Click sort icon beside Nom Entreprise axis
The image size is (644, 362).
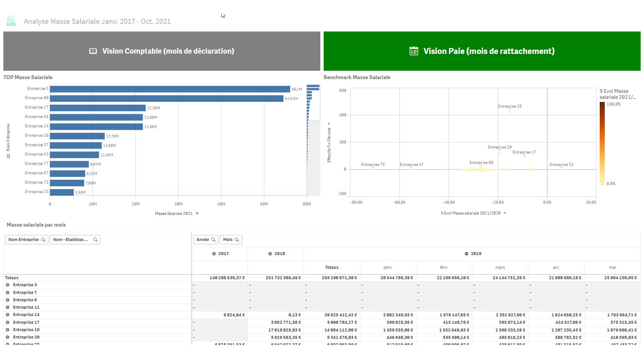point(8,156)
